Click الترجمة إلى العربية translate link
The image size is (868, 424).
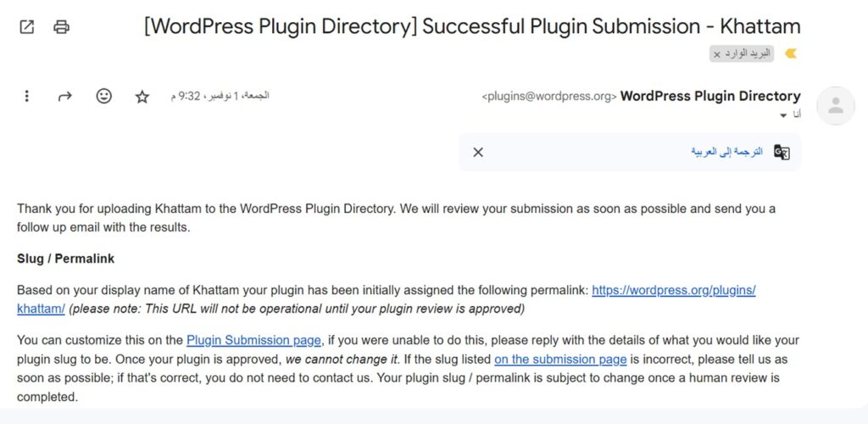coord(726,152)
